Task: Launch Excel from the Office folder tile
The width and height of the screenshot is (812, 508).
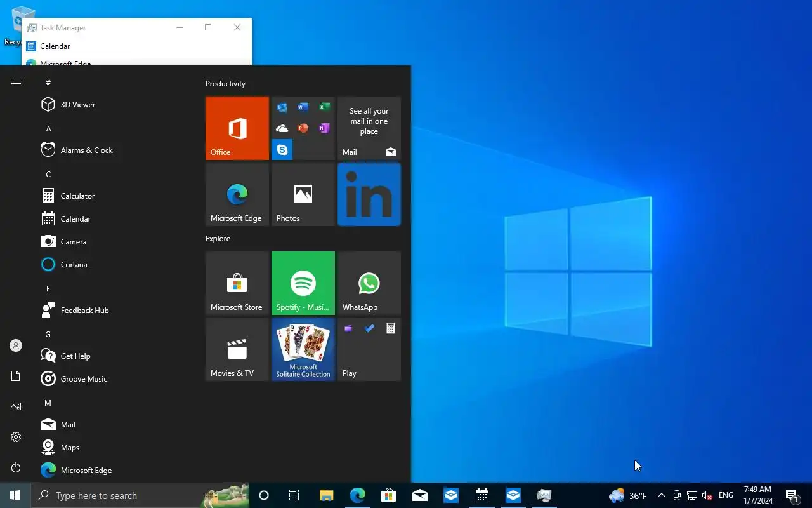Action: point(324,107)
